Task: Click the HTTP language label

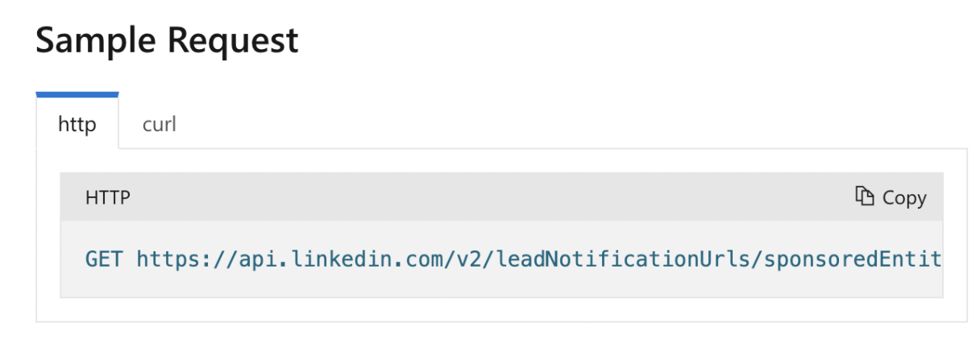Action: tap(108, 197)
